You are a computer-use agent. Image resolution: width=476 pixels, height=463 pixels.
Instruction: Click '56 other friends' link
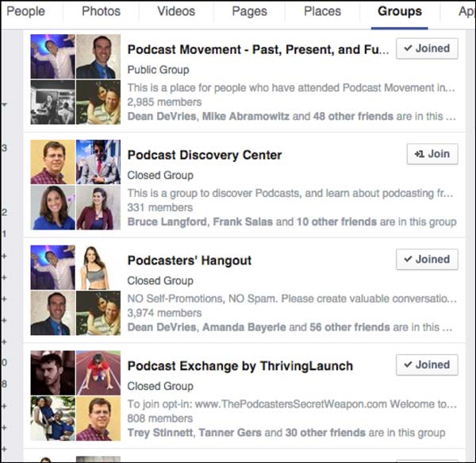click(350, 327)
